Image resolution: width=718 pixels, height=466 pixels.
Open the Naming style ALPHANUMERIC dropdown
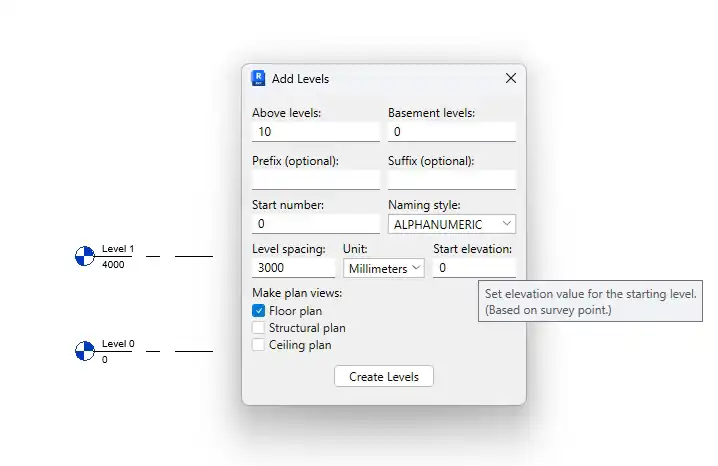(x=452, y=224)
